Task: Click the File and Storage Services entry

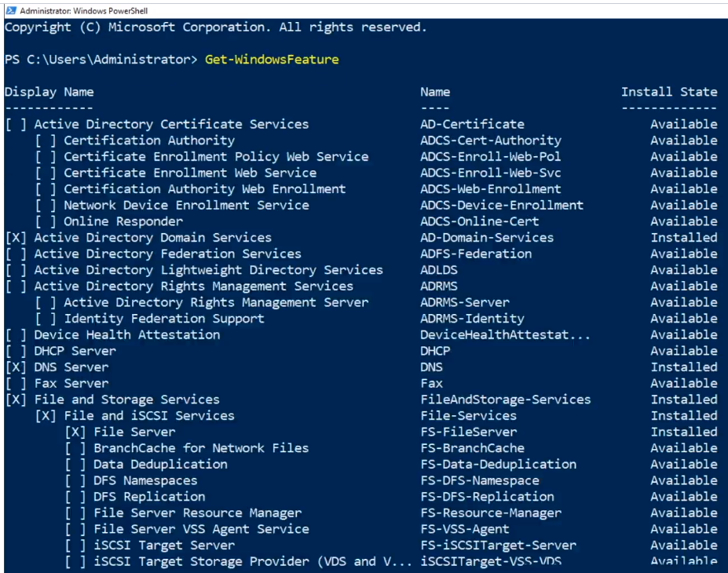Action: (126, 400)
